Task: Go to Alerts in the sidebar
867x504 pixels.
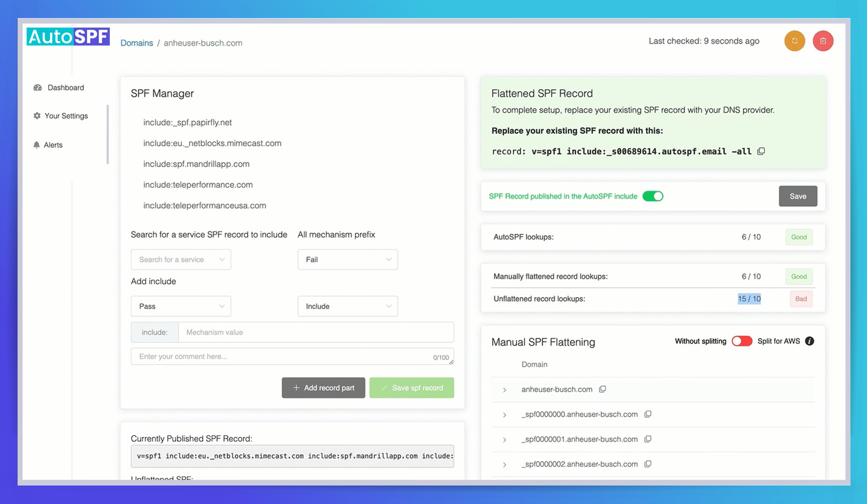Action: tap(53, 145)
